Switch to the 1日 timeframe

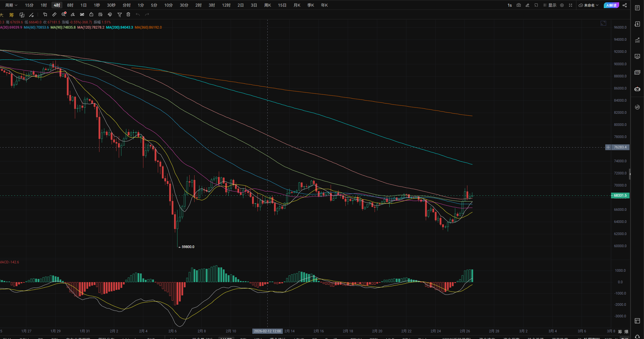tap(84, 5)
